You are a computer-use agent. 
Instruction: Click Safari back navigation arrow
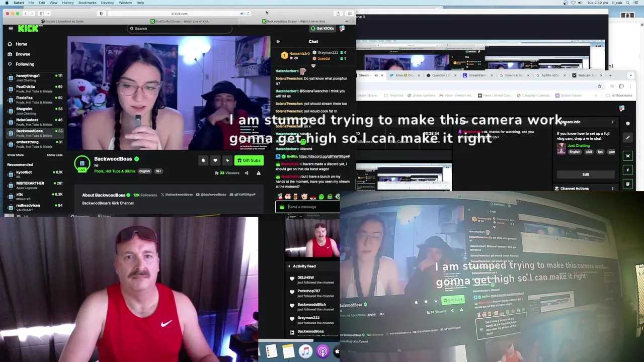[26, 14]
